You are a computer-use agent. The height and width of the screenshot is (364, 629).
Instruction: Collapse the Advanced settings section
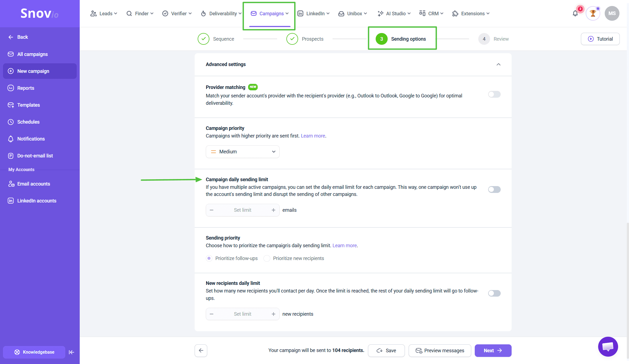[x=498, y=64]
